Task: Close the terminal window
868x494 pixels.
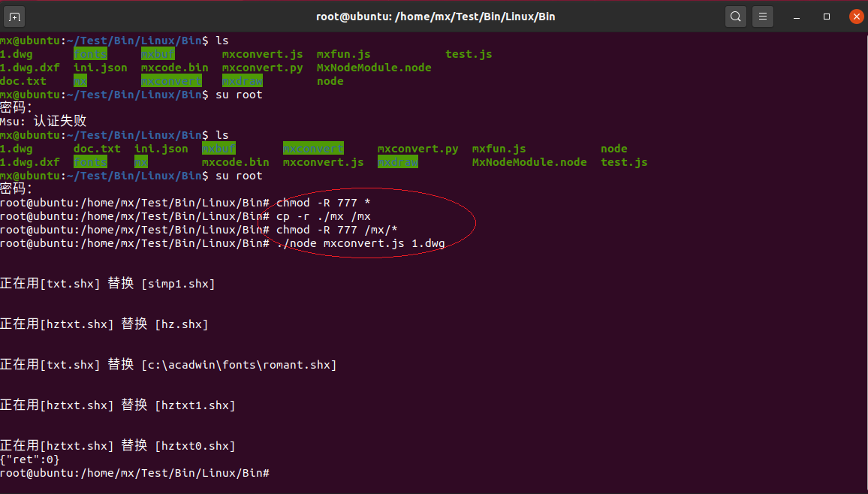Action: (855, 16)
